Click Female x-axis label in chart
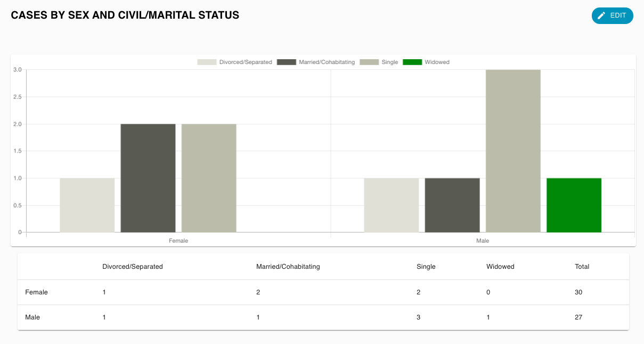 (x=178, y=241)
